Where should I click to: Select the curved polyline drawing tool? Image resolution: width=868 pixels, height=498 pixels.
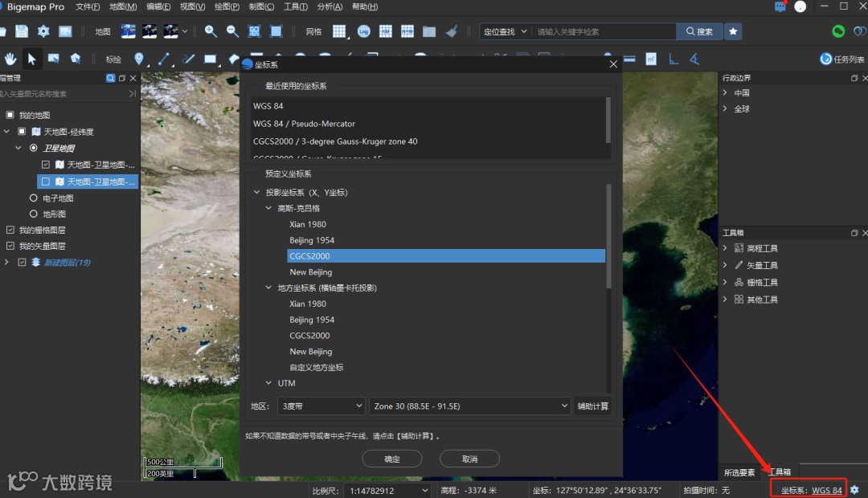point(188,59)
